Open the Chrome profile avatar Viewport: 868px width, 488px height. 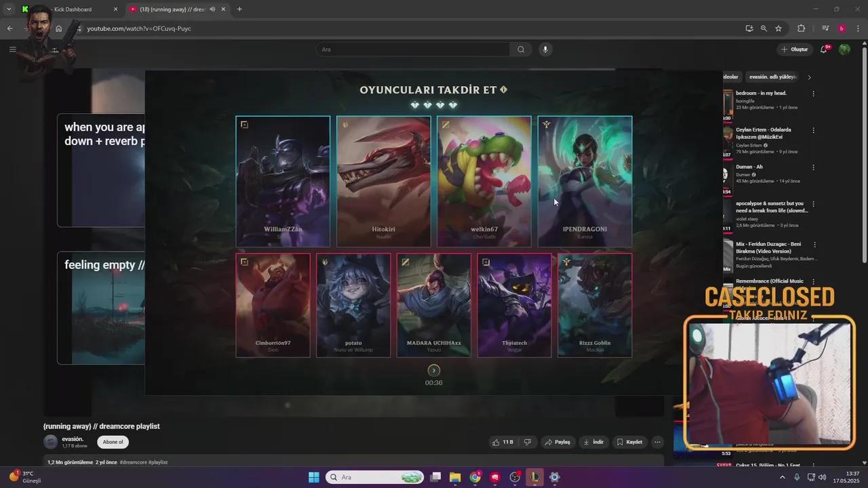pyautogui.click(x=842, y=28)
